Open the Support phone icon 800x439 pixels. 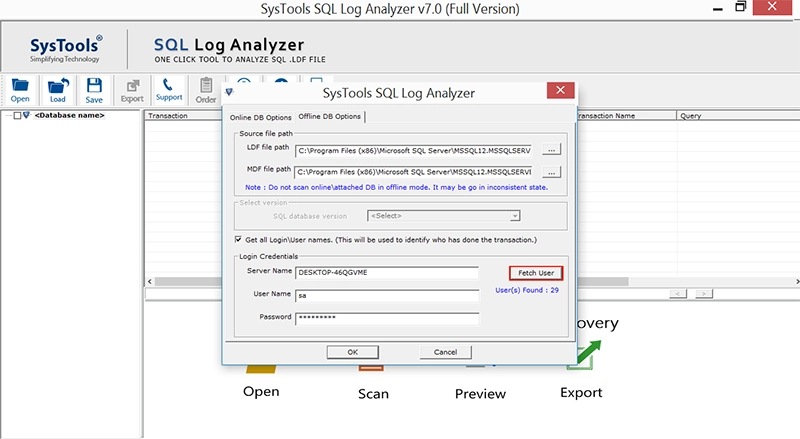[x=169, y=90]
